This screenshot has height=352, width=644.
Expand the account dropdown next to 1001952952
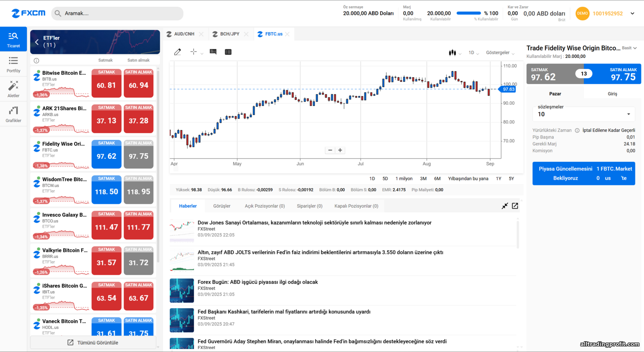632,13
